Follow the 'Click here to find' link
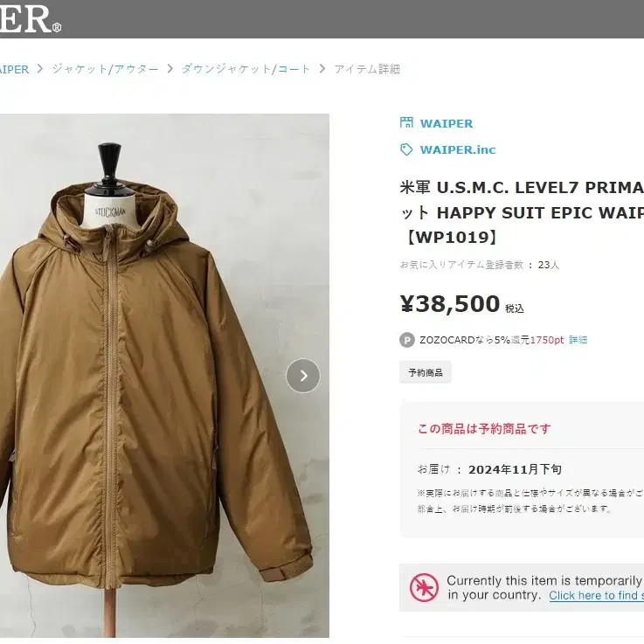 (x=596, y=596)
